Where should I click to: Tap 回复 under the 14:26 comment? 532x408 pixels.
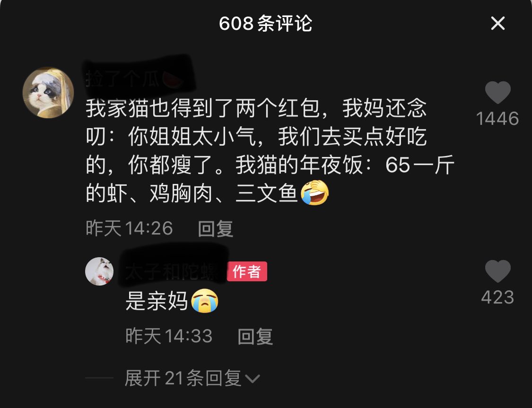point(216,228)
